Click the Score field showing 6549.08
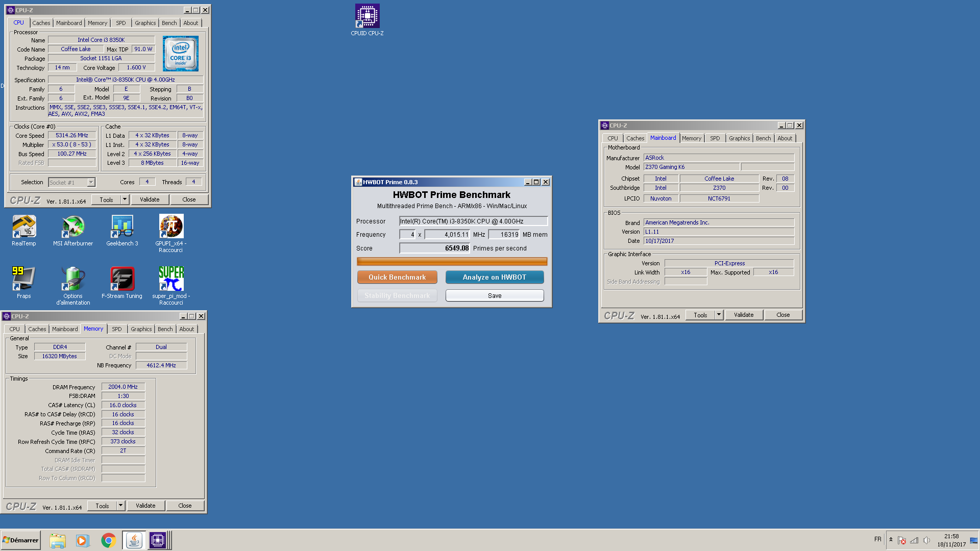Viewport: 980px width, 551px height. click(434, 248)
